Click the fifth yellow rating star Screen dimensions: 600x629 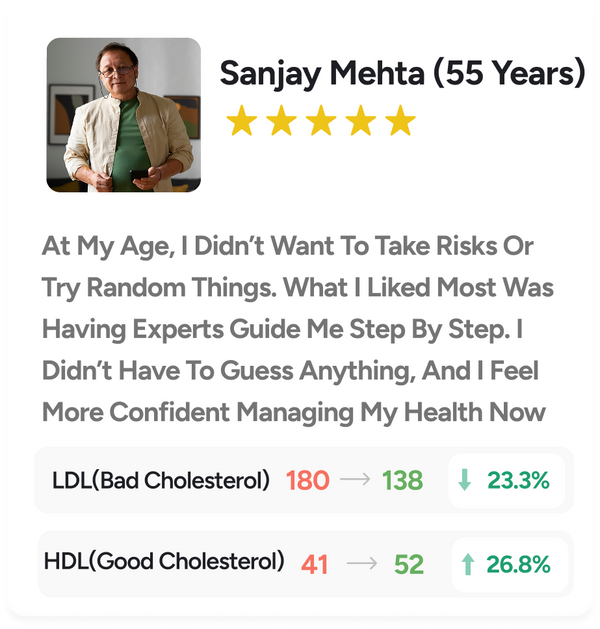point(401,120)
